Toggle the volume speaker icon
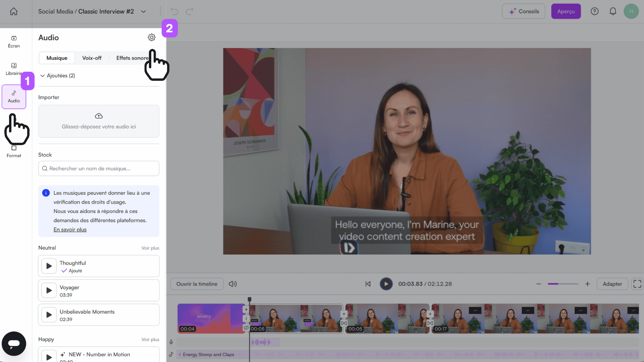 click(233, 284)
